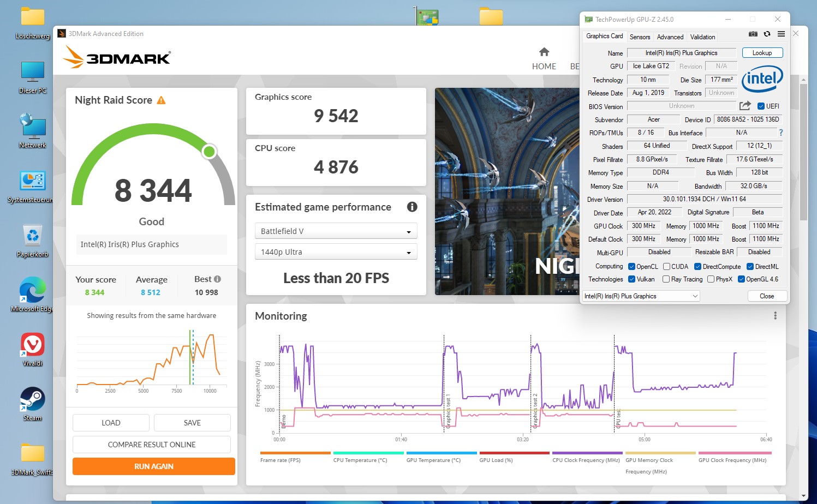The image size is (817, 504).
Task: Open the GPU-Z hamburger menu
Action: coord(781,34)
